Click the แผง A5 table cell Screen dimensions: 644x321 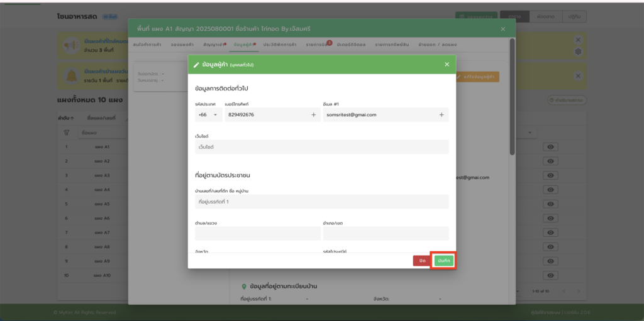pyautogui.click(x=102, y=204)
